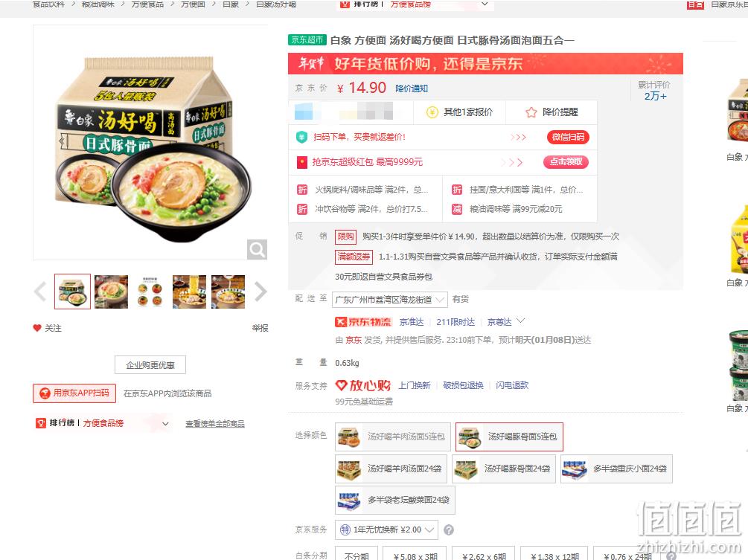Show next thumbnails with right arrow
The height and width of the screenshot is (560, 748).
click(x=260, y=292)
